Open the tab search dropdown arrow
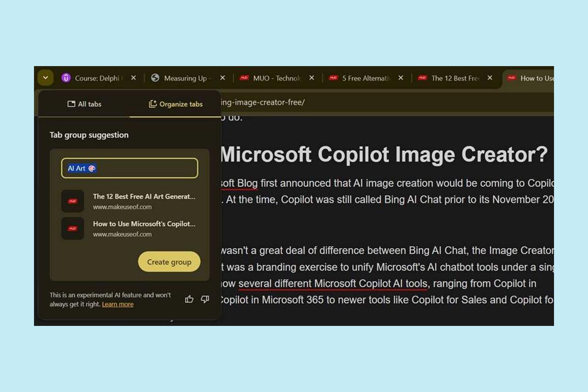588x392 pixels. [45, 78]
